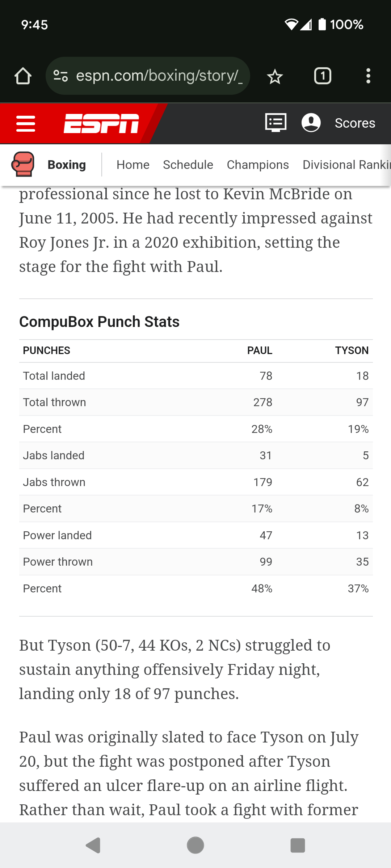The width and height of the screenshot is (391, 868).
Task: Tap the browser home icon
Action: tap(23, 76)
